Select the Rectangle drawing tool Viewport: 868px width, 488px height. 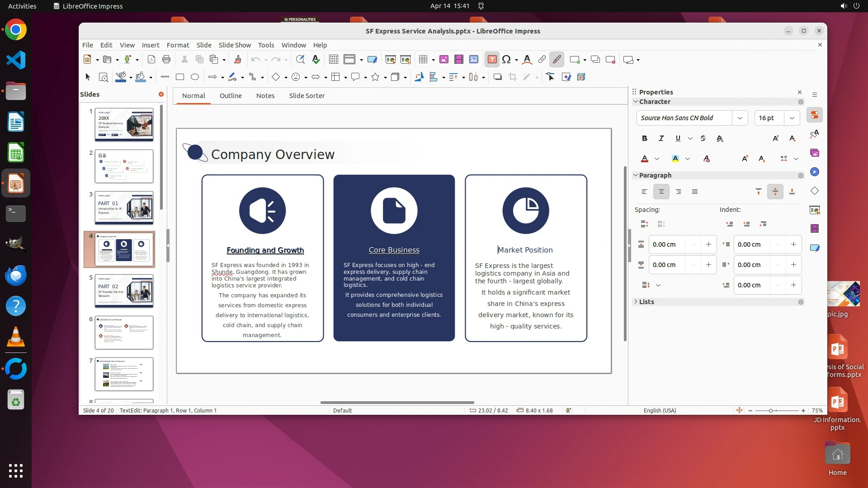click(x=180, y=77)
